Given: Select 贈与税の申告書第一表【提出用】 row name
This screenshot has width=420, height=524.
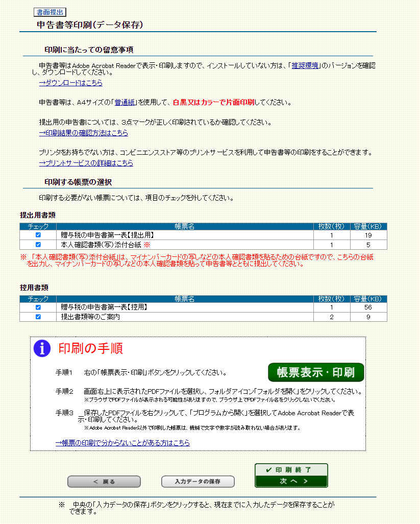Looking at the screenshot, I should (x=107, y=235).
